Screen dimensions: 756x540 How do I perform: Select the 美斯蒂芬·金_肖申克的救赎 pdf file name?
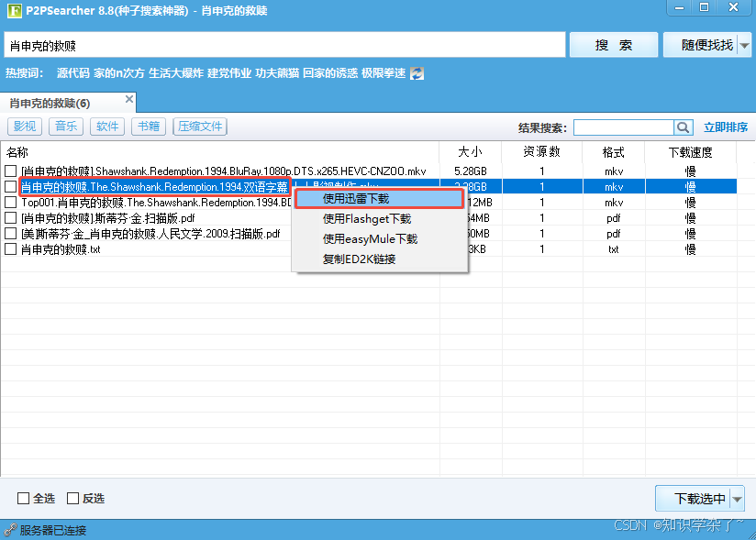coord(150,233)
